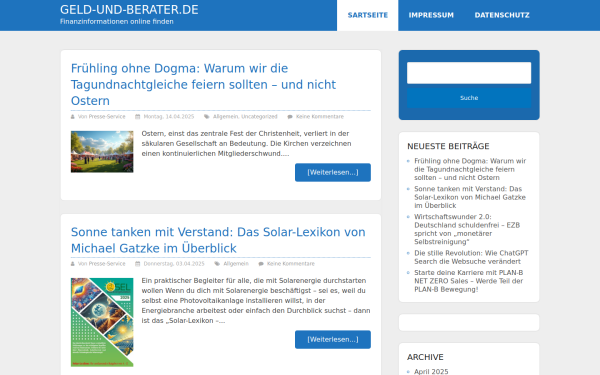Open the Uncategorized category link
Image resolution: width=600 pixels, height=375 pixels.
pos(259,117)
